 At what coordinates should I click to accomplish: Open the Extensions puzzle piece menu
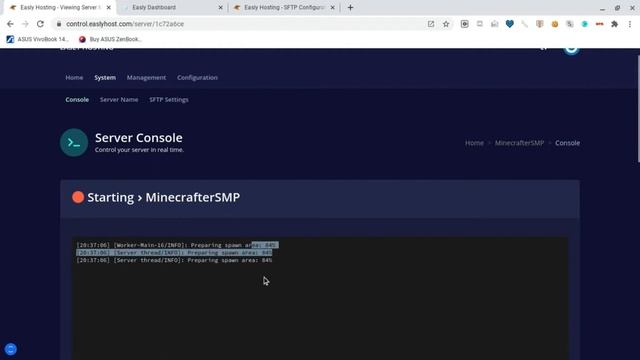pyautogui.click(x=614, y=24)
